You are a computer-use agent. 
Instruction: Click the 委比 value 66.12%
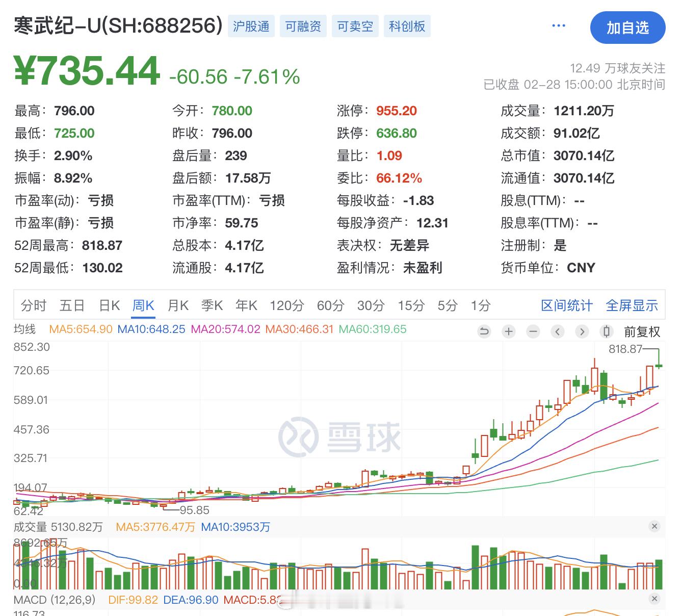point(399,178)
